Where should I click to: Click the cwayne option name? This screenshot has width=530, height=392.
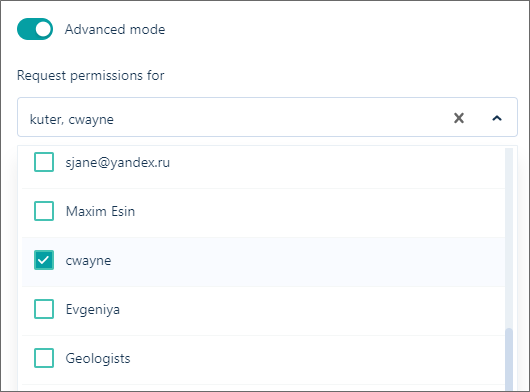tap(88, 261)
